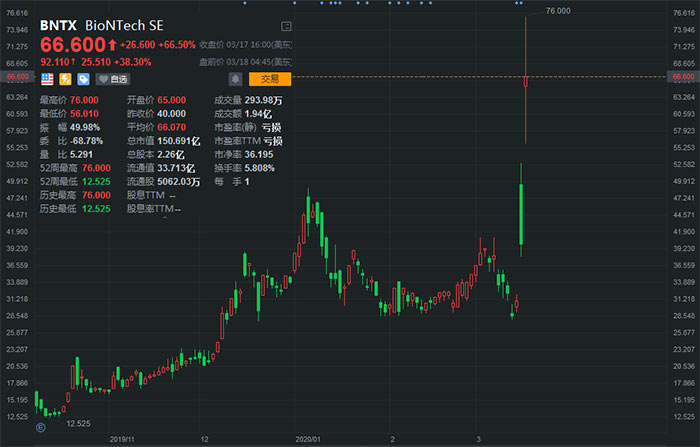Click 历史最低 value 12.525
Viewport: 700px width, 447px height.
point(96,209)
